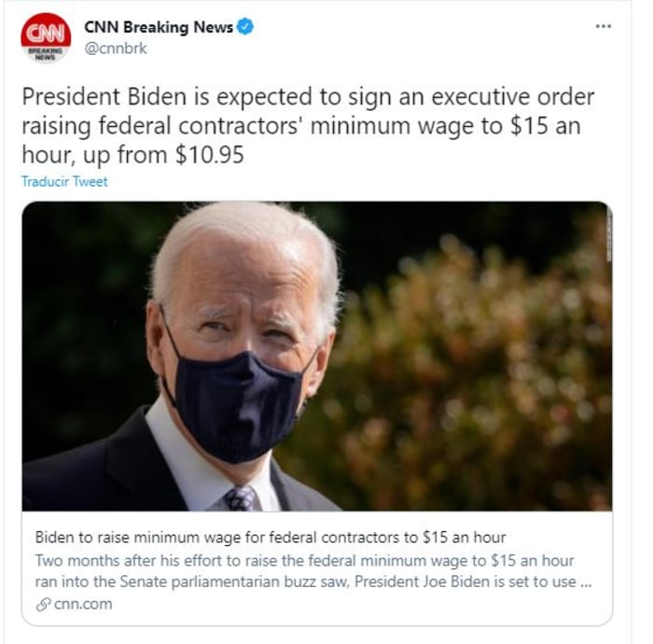
Task: Open the @cnnbrk handle link
Action: [x=116, y=49]
